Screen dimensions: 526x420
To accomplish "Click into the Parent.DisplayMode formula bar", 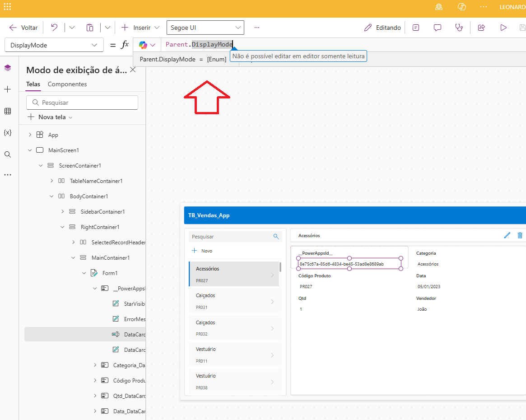I will click(x=342, y=45).
